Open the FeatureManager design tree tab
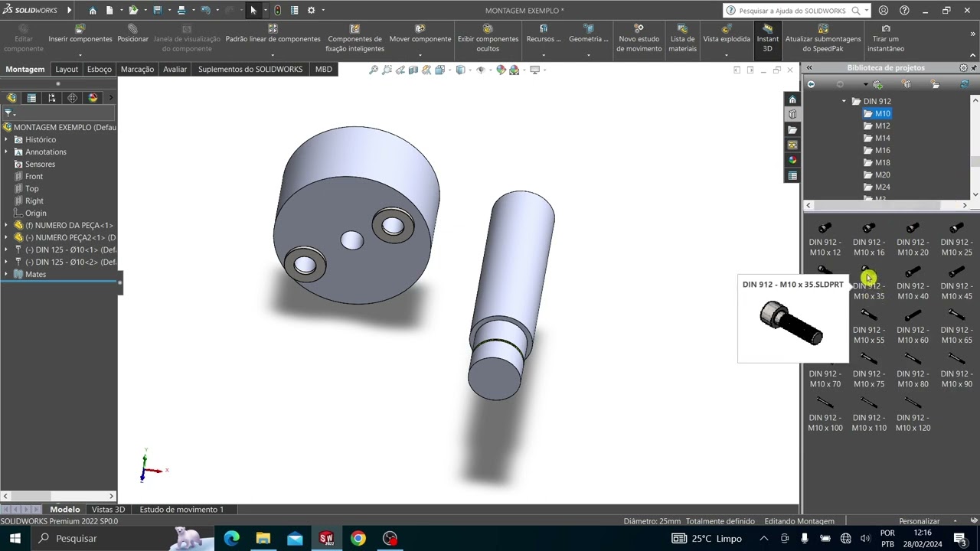This screenshot has height=551, width=980. click(x=11, y=98)
